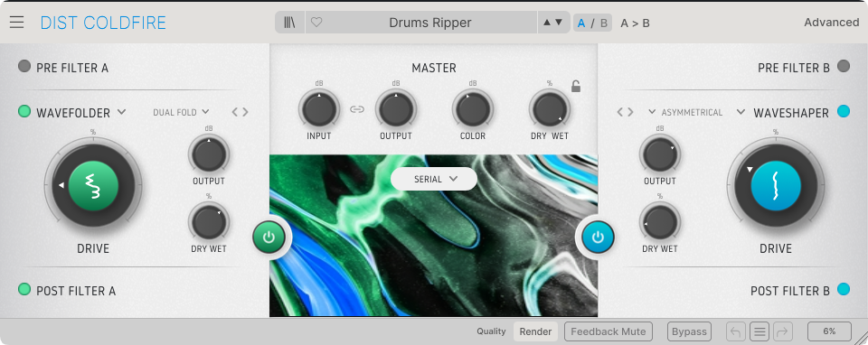The width and height of the screenshot is (868, 345).
Task: Select previous Waveshaper type with left arrow
Action: click(620, 112)
